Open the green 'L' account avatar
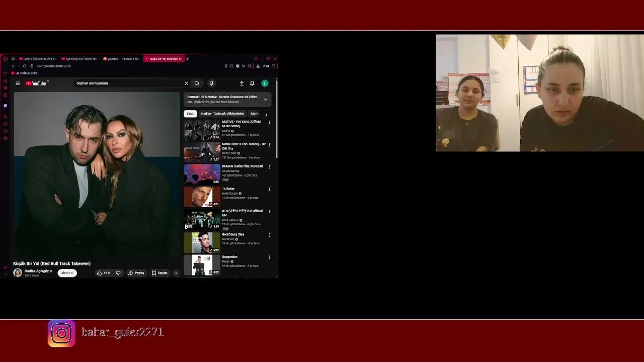This screenshot has width=644, height=362. point(265,83)
